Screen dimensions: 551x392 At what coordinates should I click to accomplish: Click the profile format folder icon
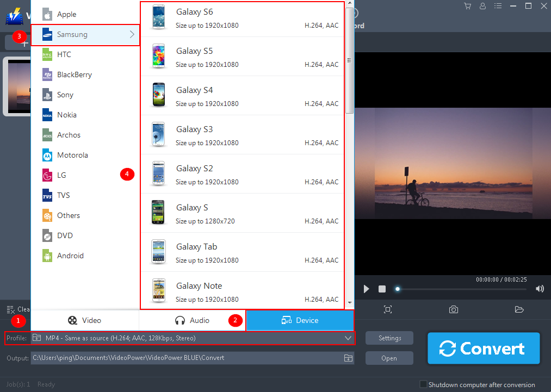pyautogui.click(x=36, y=338)
